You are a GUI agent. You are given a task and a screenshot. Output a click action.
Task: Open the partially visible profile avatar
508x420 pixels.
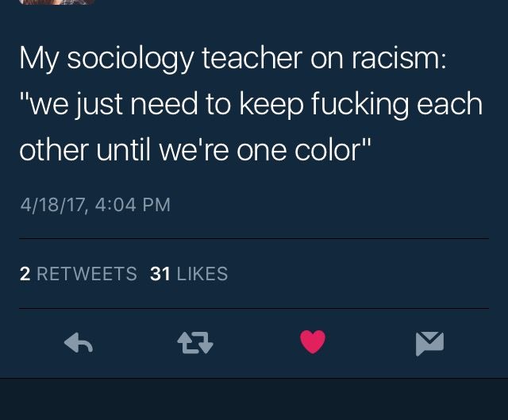click(56, 2)
